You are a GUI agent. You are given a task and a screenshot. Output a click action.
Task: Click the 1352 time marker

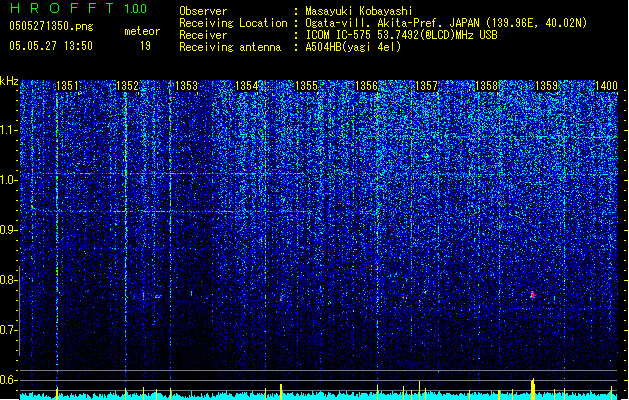pyautogui.click(x=127, y=85)
